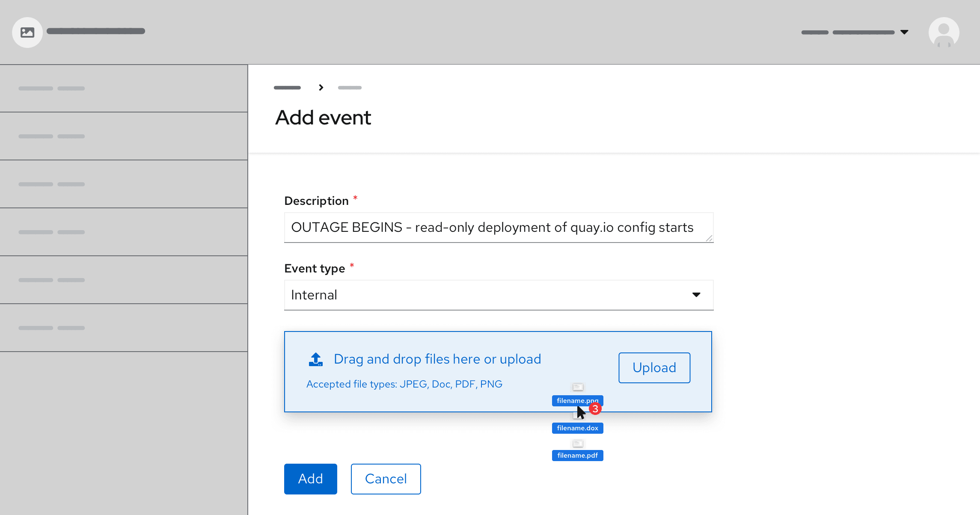Click the Cancel button
Screen dimensions: 980x515
(386, 479)
